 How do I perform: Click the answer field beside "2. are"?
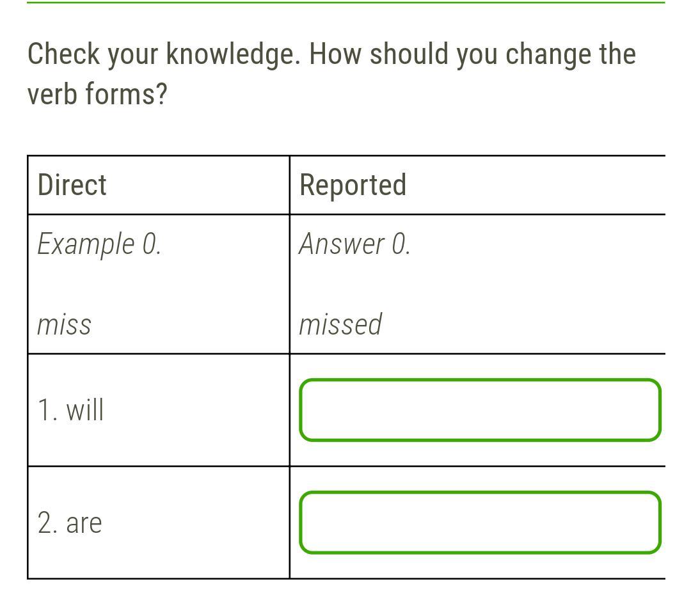click(x=480, y=523)
